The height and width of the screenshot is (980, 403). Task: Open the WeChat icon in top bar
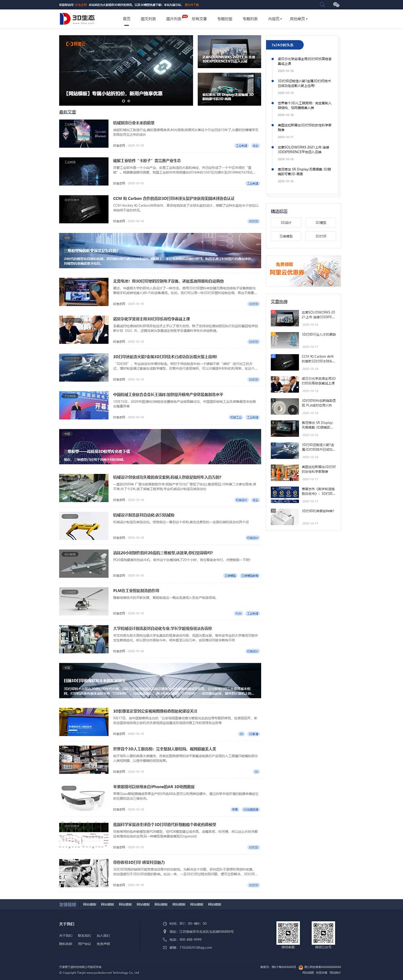click(x=336, y=4)
